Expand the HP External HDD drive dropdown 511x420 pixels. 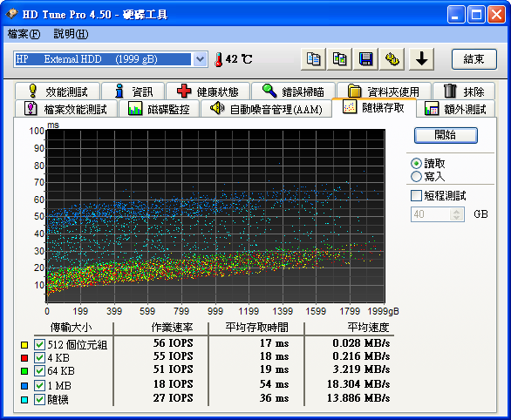[200, 59]
